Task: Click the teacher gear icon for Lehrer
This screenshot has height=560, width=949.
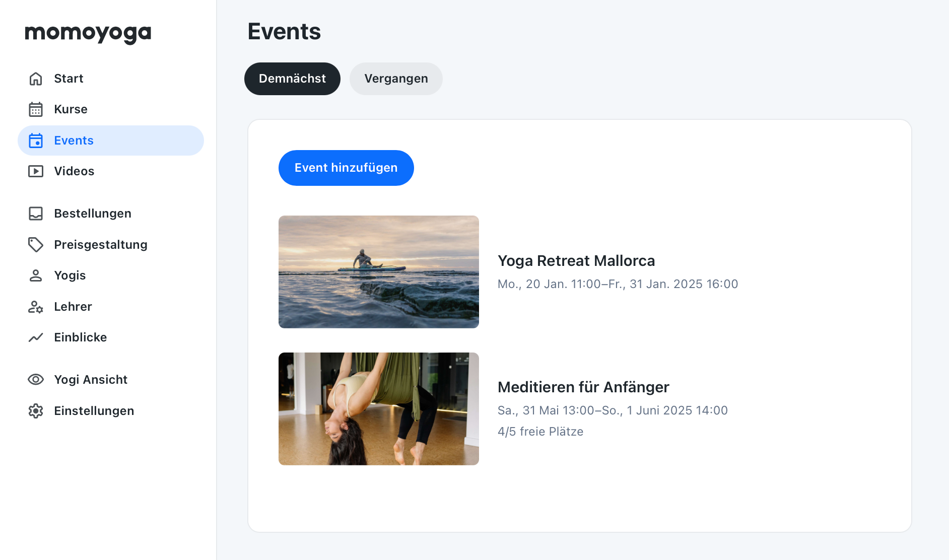Action: 36,307
